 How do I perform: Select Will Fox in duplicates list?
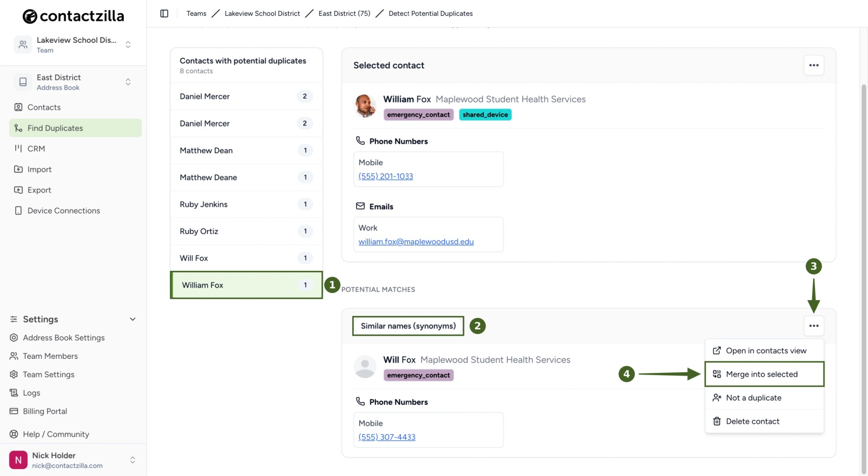246,258
